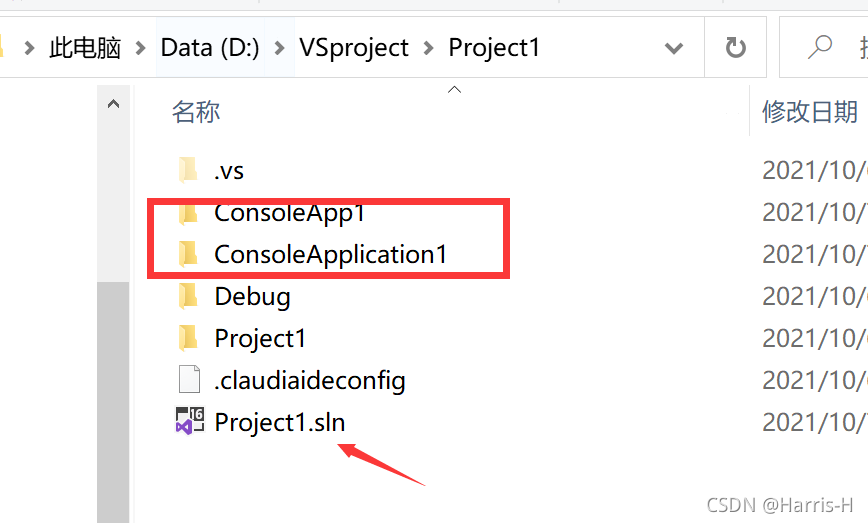Go to 此电脑 in address bar
The width and height of the screenshot is (868, 523).
pyautogui.click(x=85, y=48)
